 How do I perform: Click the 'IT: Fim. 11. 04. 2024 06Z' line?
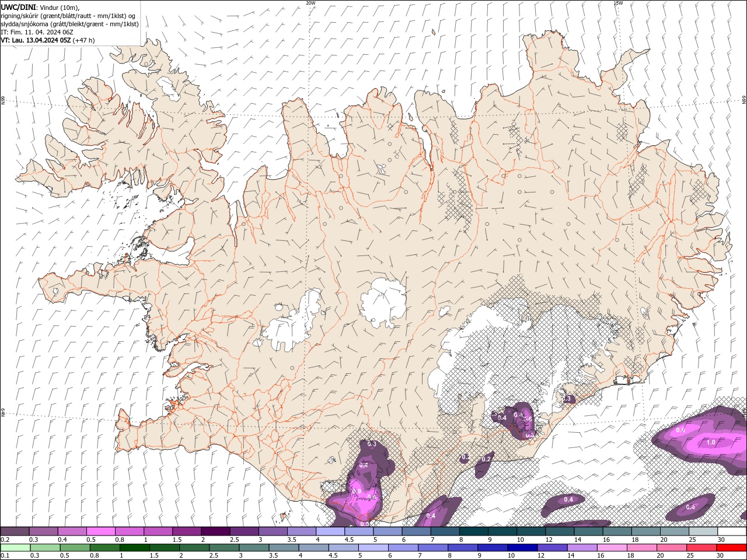[37, 32]
